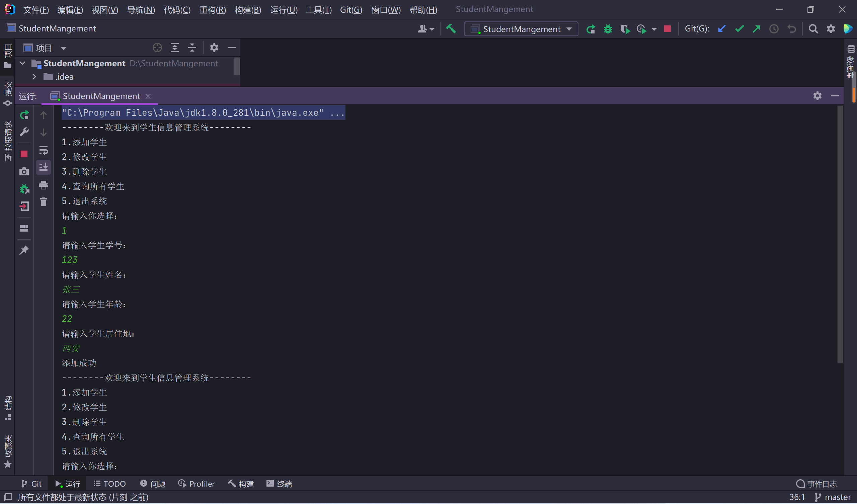Open the 重构(R) menu

tap(213, 9)
